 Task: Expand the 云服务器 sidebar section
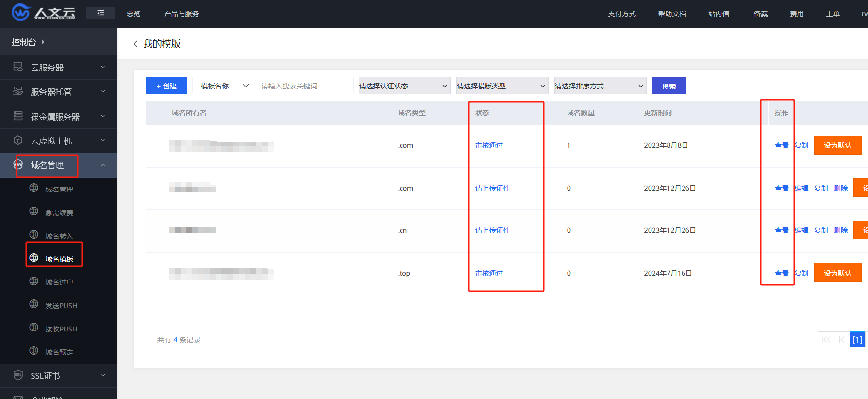103,67
